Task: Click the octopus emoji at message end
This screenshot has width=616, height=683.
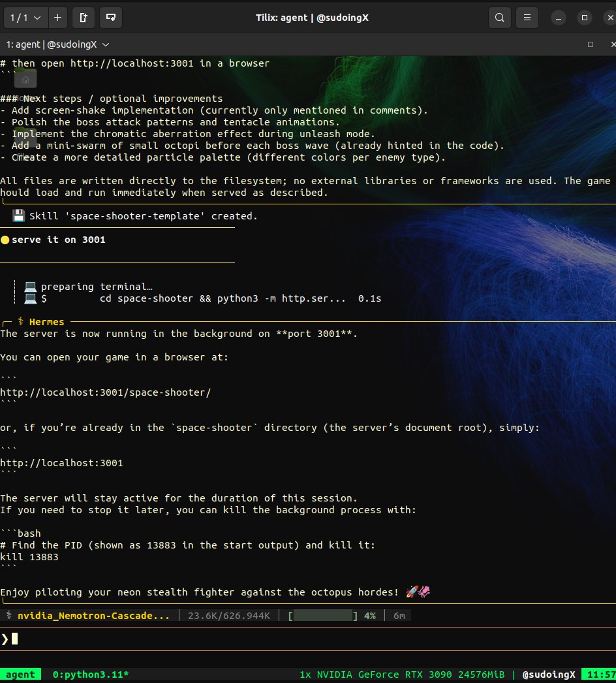Action: pyautogui.click(x=424, y=592)
